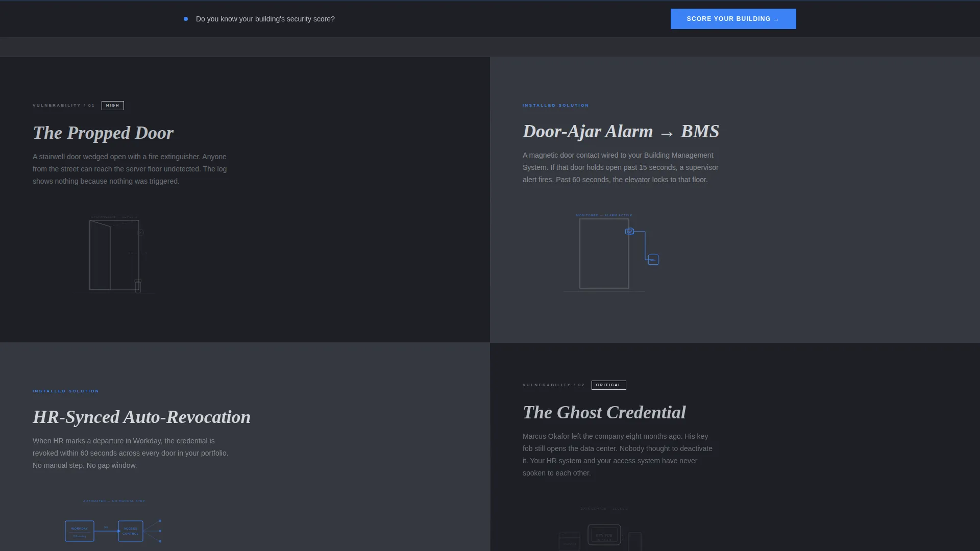Click the Workday box in the automation diagram
The height and width of the screenshot is (551, 980).
pyautogui.click(x=80, y=531)
